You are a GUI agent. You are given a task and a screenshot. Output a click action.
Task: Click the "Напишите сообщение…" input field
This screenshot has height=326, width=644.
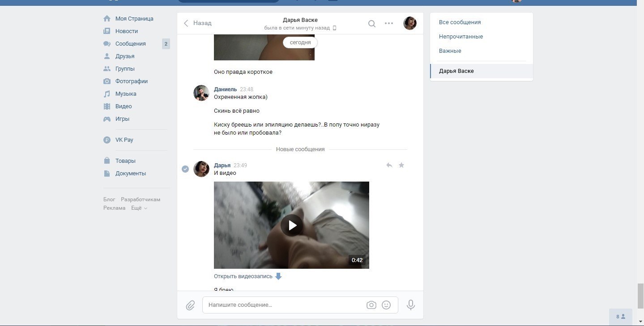284,305
